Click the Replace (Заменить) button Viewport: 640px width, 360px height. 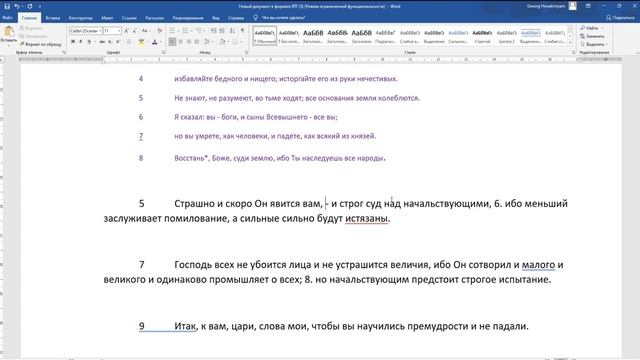pos(592,36)
